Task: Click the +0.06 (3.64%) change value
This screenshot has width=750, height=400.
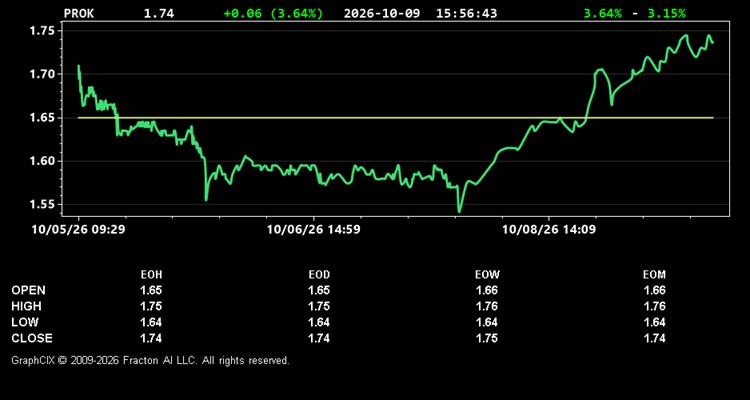Action: pyautogui.click(x=273, y=14)
